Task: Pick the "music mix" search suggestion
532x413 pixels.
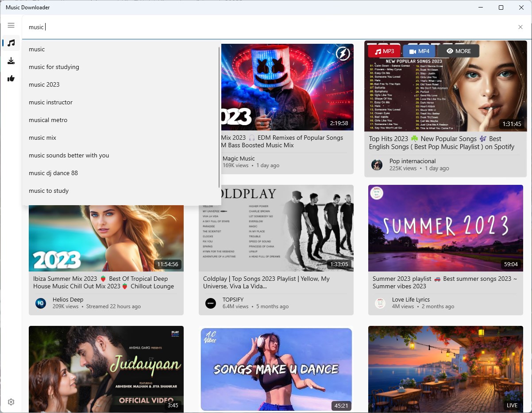Action: coord(42,138)
